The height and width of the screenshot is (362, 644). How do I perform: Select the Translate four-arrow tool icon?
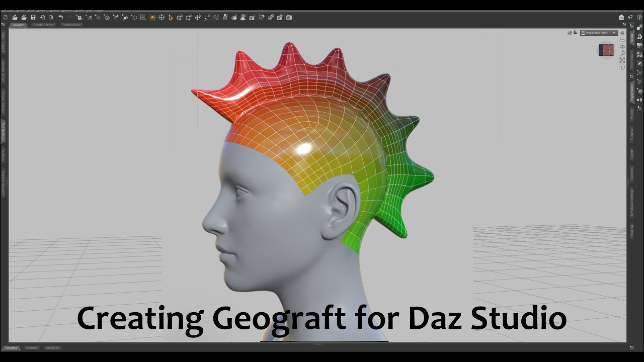197,17
